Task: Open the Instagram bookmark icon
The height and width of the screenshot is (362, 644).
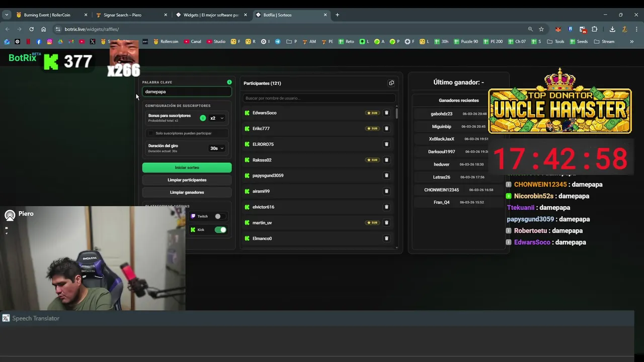Action: click(49, 41)
